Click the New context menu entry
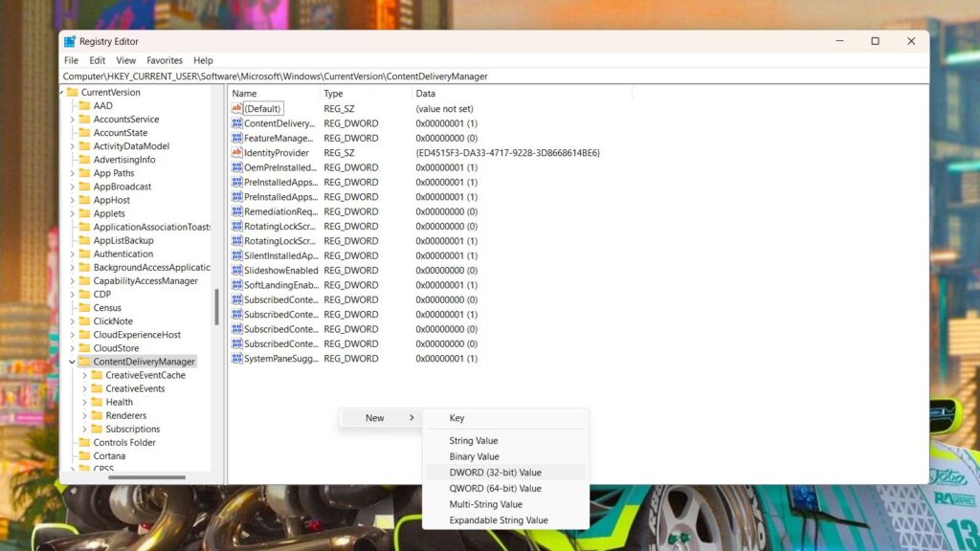Image resolution: width=980 pixels, height=551 pixels. (381, 418)
